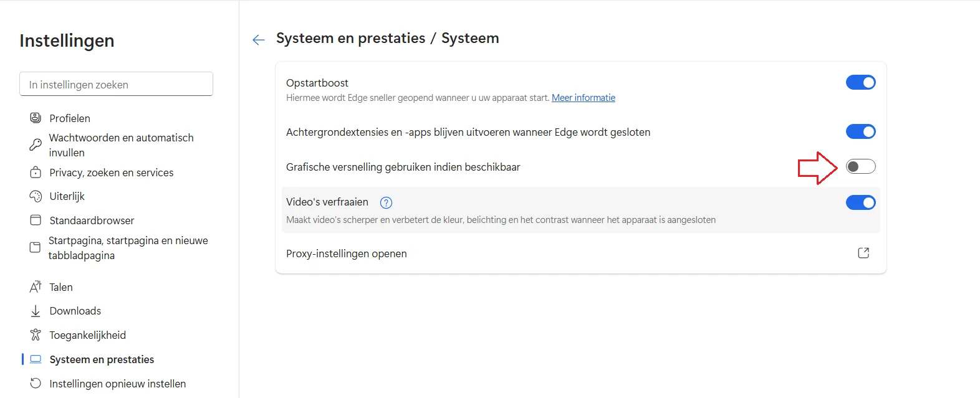Click the In instellingen zoeken search field

point(117,84)
